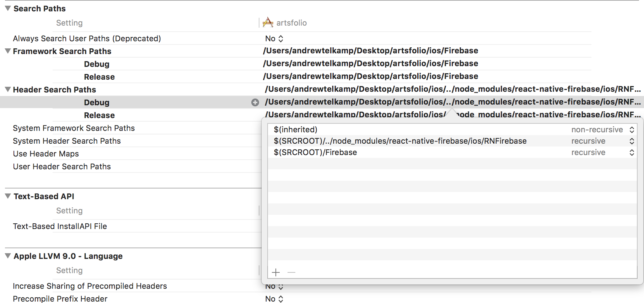Click the artsfolio column header
The width and height of the screenshot is (644, 303).
[291, 23]
